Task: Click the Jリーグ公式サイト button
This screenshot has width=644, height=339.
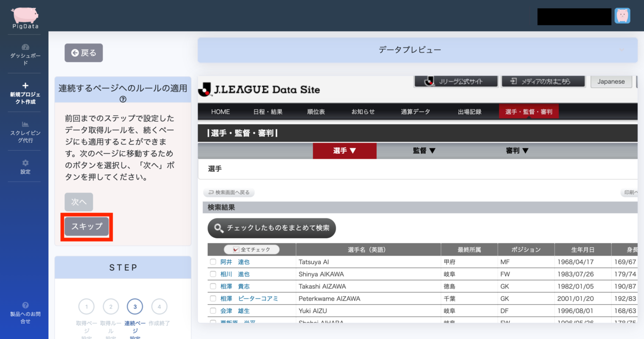Action: [x=456, y=82]
